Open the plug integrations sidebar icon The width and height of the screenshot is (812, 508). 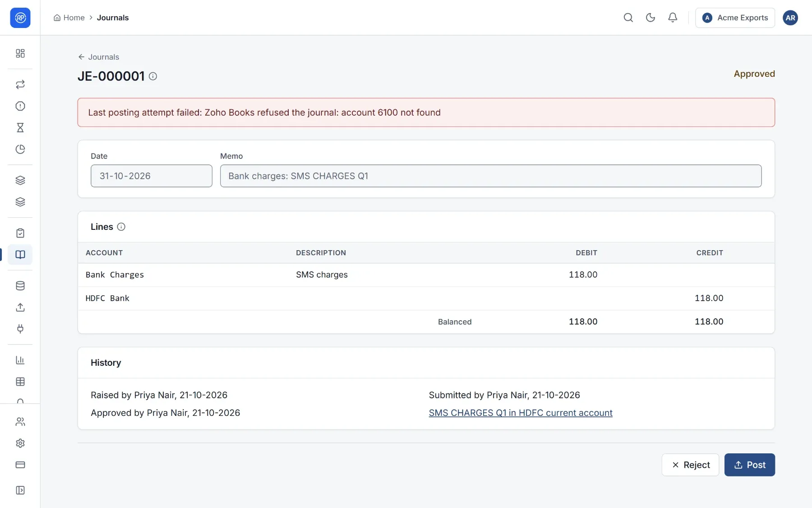pyautogui.click(x=20, y=329)
